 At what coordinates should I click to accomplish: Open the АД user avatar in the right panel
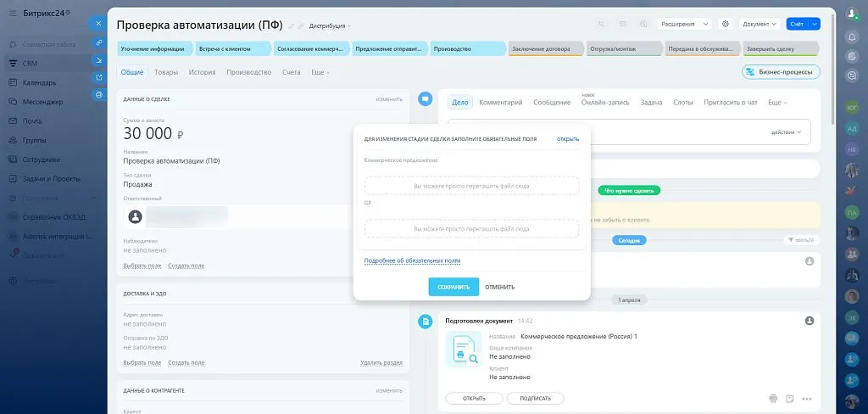[853, 129]
